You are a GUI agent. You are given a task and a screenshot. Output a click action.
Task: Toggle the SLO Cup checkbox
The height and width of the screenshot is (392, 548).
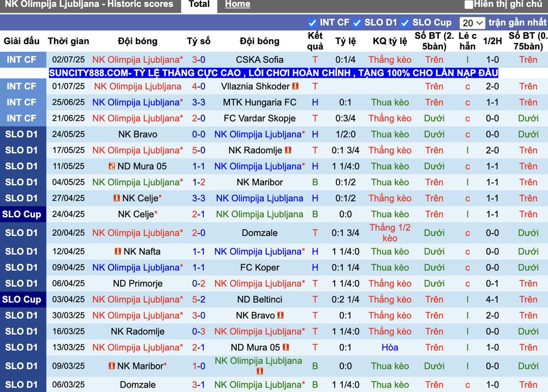[405, 23]
